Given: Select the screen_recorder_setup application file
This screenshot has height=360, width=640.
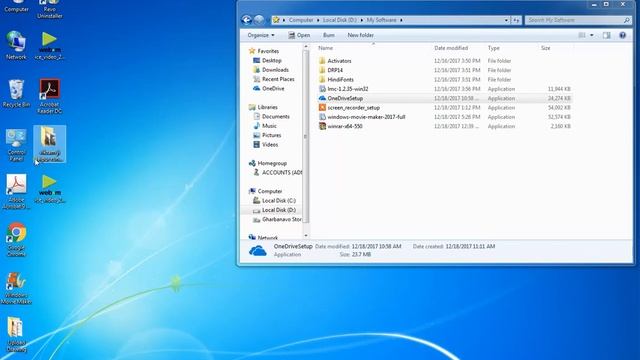Looking at the screenshot, I should click(444, 108).
